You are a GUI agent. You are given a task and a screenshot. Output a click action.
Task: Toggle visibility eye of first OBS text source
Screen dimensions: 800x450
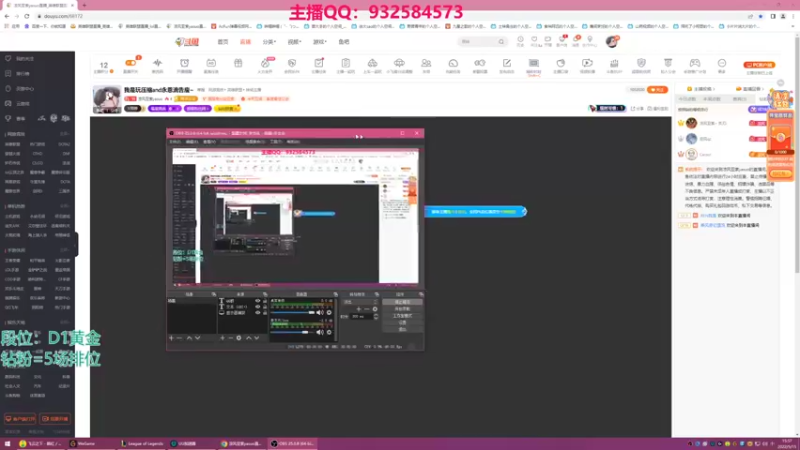pyautogui.click(x=258, y=301)
